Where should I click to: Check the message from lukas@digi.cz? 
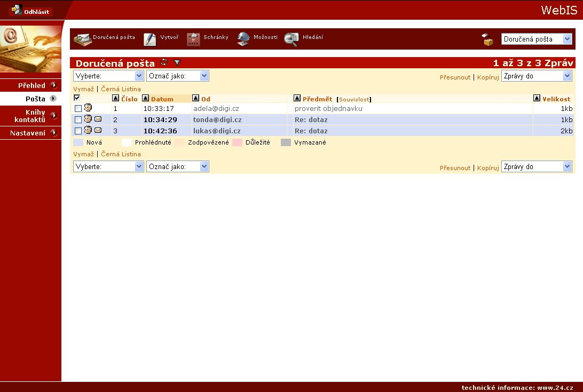78,131
